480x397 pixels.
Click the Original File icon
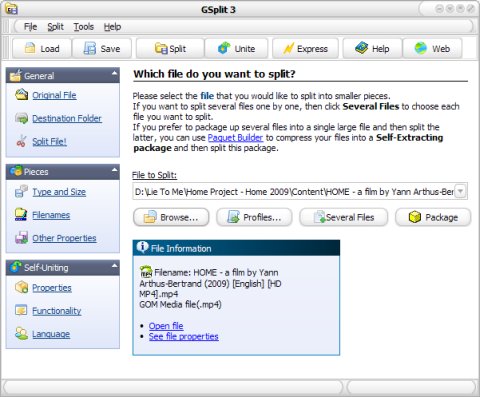pos(21,95)
